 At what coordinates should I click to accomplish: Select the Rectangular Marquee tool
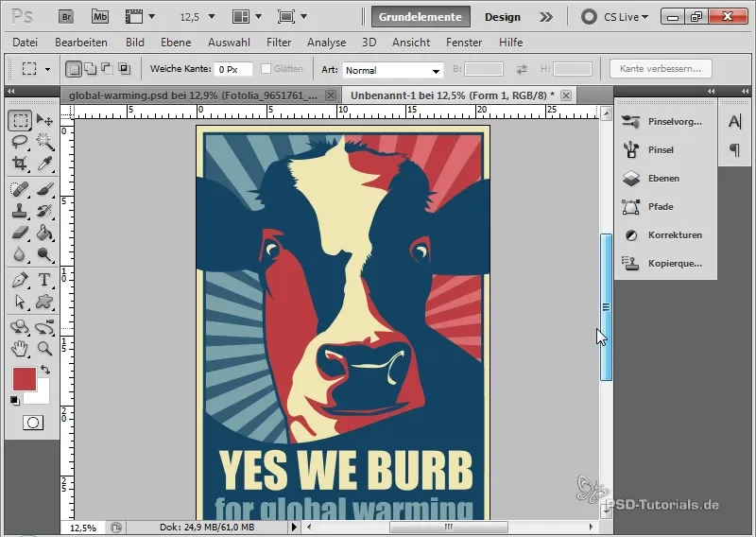coord(20,120)
